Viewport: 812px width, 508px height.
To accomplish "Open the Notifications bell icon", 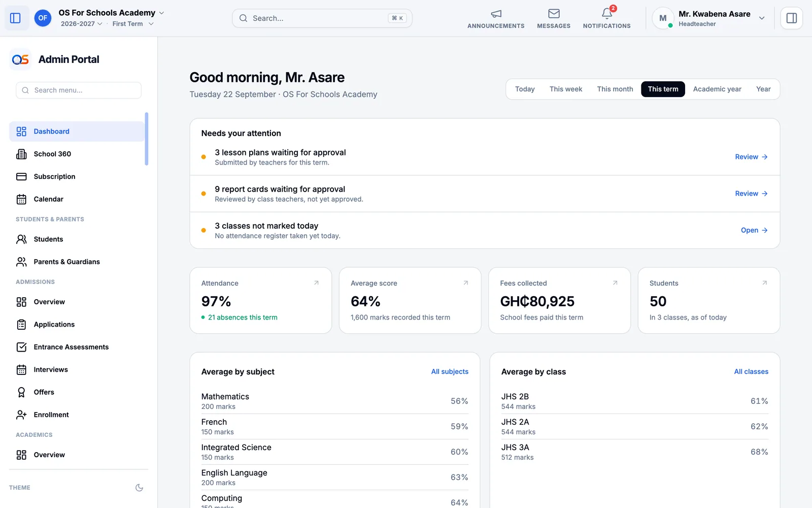I will 607,14.
